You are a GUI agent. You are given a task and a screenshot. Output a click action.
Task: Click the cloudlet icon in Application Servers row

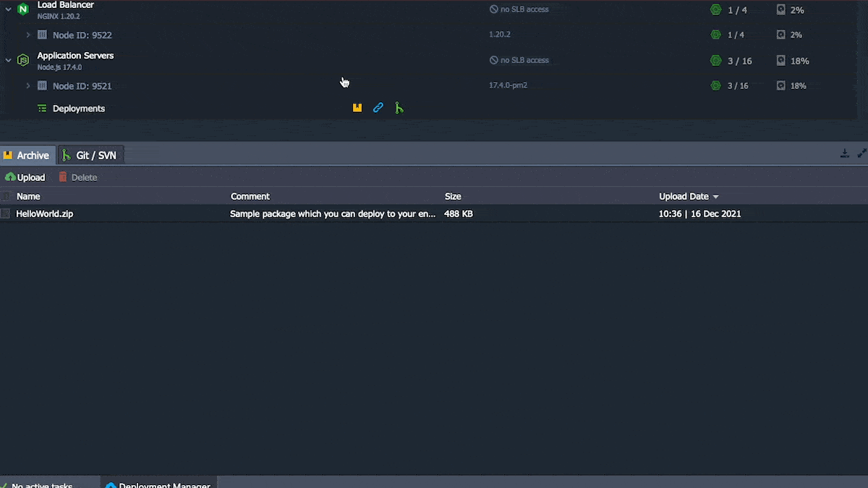tap(715, 61)
